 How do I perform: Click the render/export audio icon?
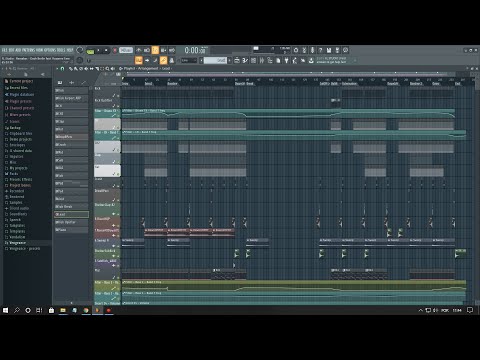click(337, 50)
